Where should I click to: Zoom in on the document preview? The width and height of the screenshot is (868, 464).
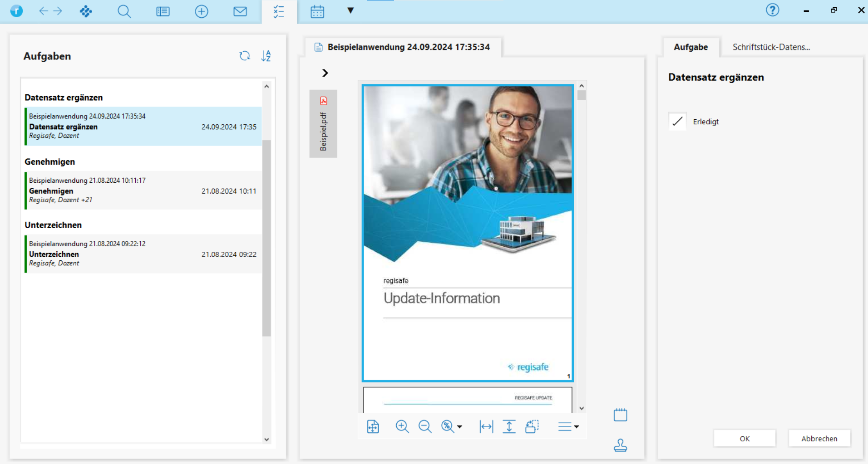point(402,426)
